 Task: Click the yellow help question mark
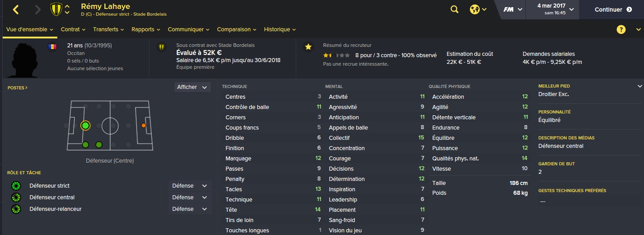pyautogui.click(x=621, y=29)
